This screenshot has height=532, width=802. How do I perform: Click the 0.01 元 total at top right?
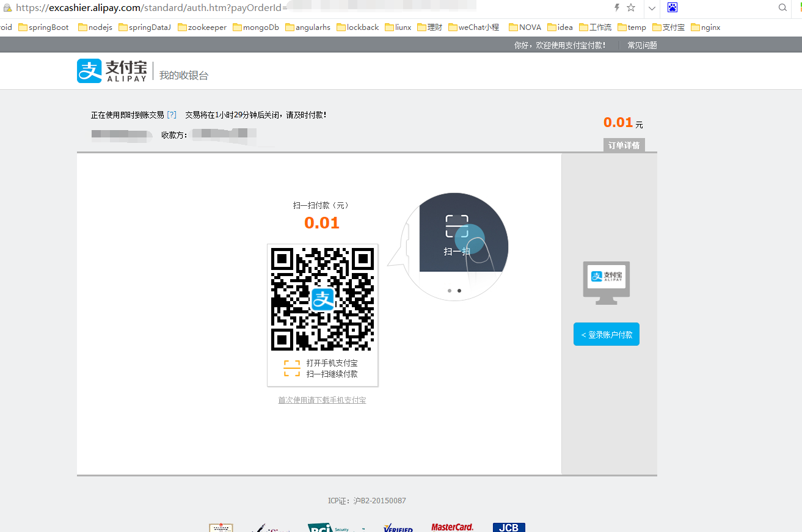623,123
